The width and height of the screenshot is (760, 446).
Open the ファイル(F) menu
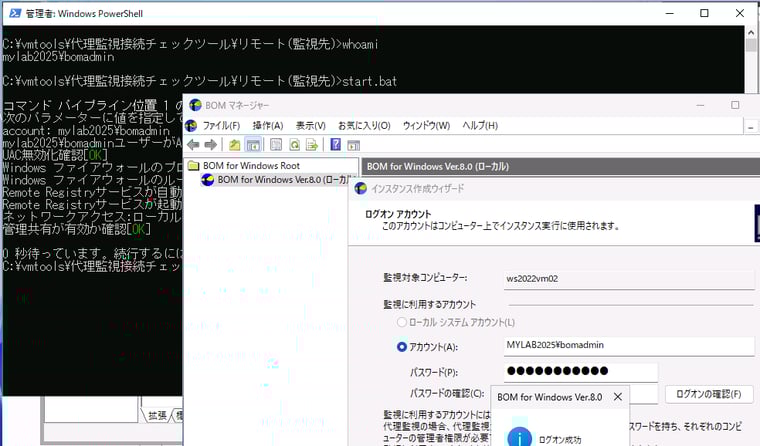tap(222, 126)
